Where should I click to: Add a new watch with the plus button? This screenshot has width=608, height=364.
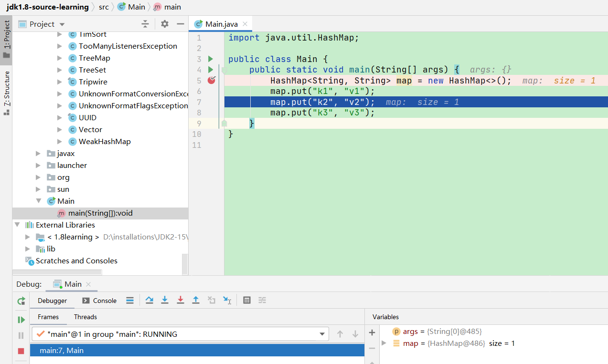(x=372, y=333)
